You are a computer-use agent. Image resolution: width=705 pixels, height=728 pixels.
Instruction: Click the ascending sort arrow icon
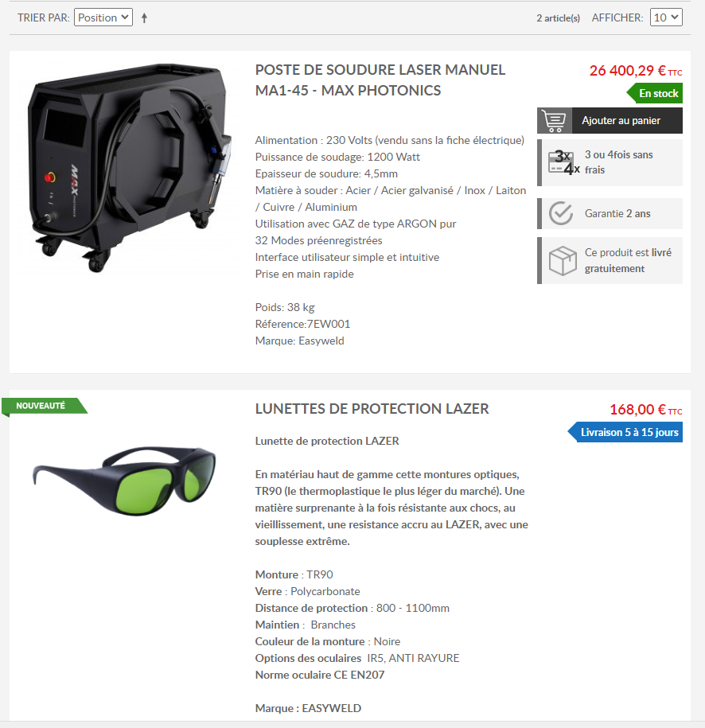[x=145, y=18]
